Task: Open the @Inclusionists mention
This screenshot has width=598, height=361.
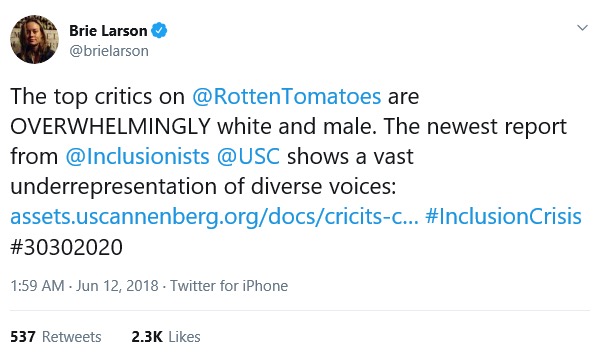Action: [137, 156]
